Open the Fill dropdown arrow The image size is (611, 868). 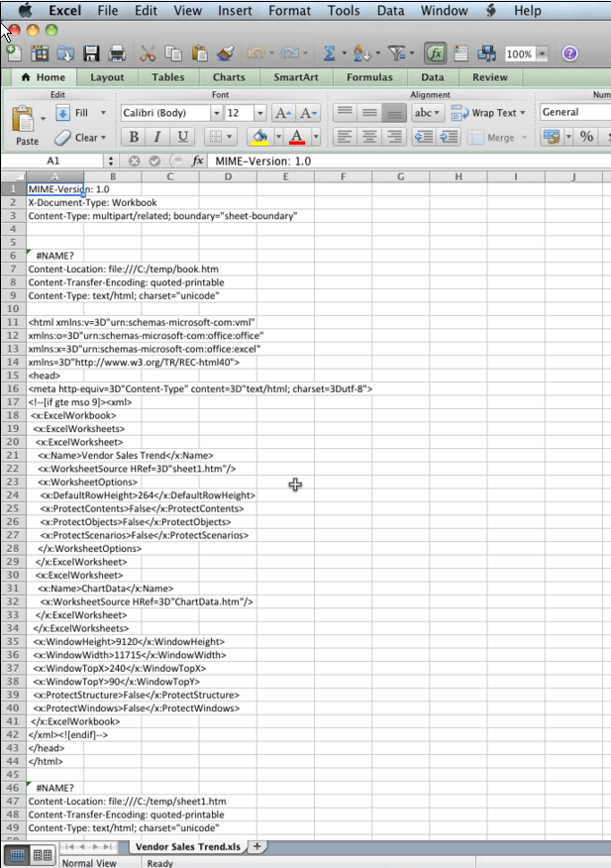(x=103, y=113)
